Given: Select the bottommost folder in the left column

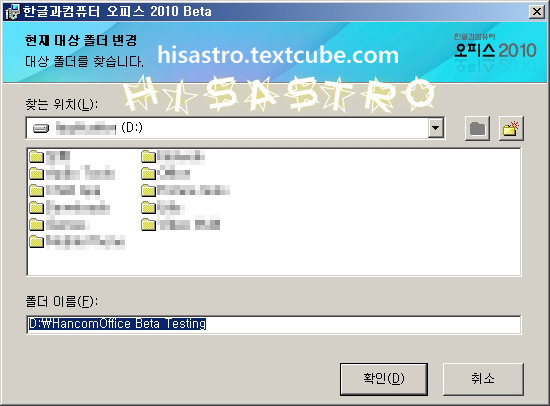Looking at the screenshot, I should pos(77,241).
